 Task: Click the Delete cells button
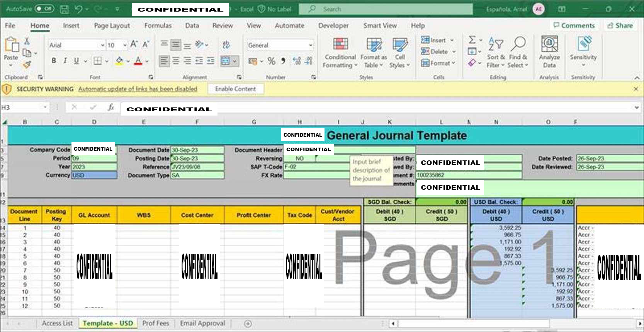coord(435,51)
